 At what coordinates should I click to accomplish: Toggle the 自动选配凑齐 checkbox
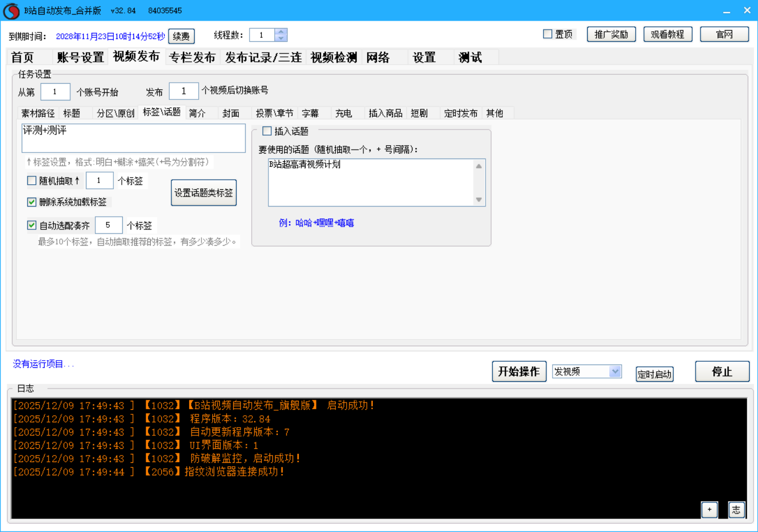32,225
